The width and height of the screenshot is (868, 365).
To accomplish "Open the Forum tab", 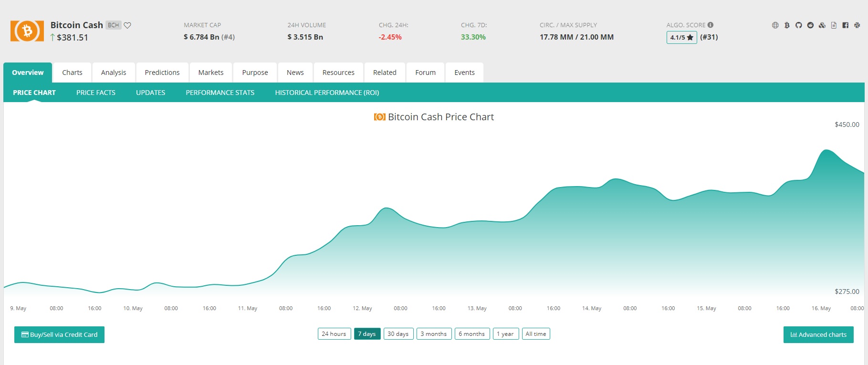I will coord(425,73).
